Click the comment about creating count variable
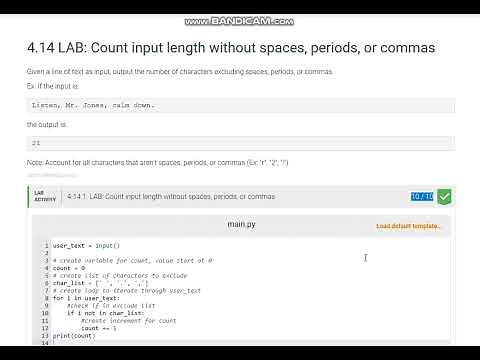 132,261
